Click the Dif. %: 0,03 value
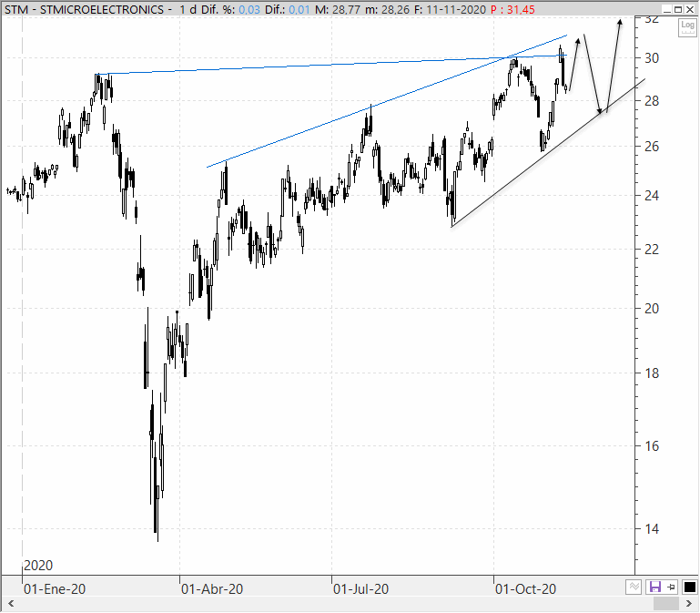This screenshot has width=700, height=613. click(x=230, y=9)
